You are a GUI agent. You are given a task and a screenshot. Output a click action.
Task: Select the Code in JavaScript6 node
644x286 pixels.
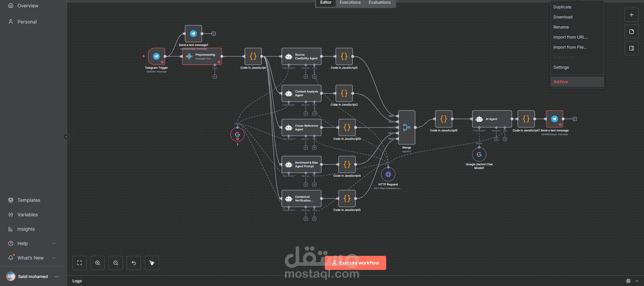[x=443, y=119]
